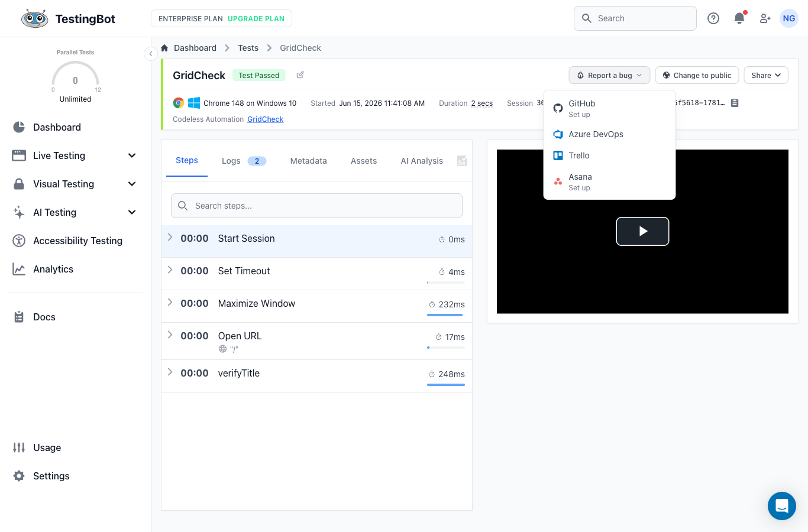Open the GridCheck codeless automation link
Viewport: 808px width, 532px height.
tap(265, 119)
